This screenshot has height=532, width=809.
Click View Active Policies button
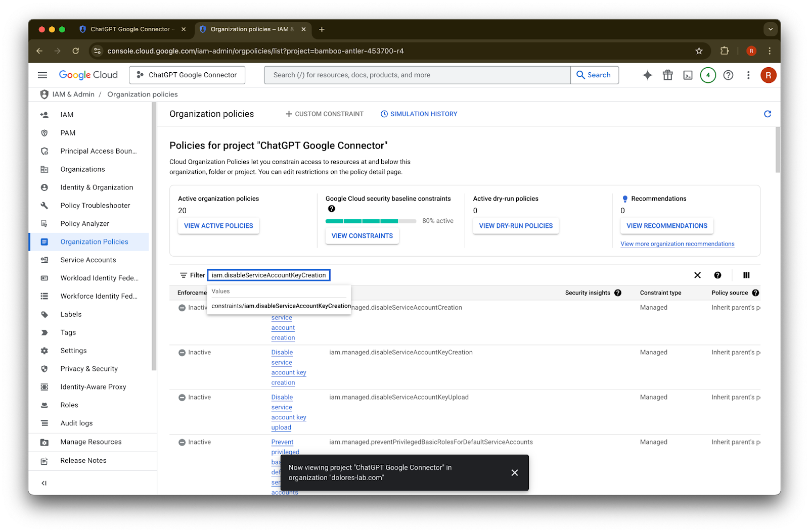[218, 226]
